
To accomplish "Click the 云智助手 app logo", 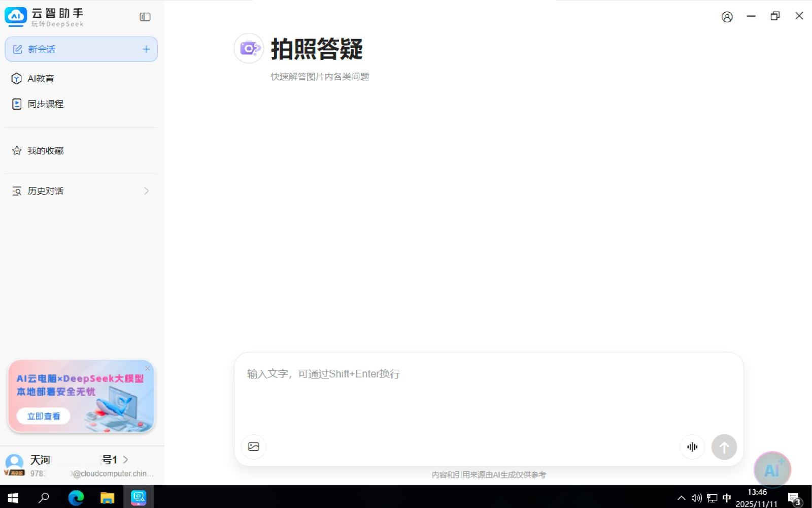I will [x=16, y=17].
